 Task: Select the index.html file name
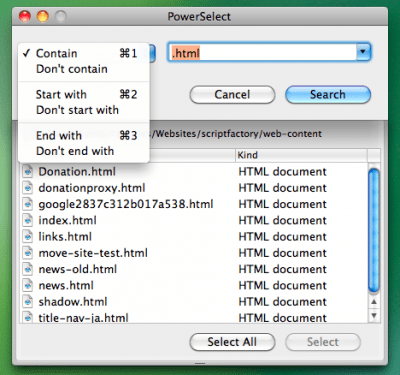67,220
